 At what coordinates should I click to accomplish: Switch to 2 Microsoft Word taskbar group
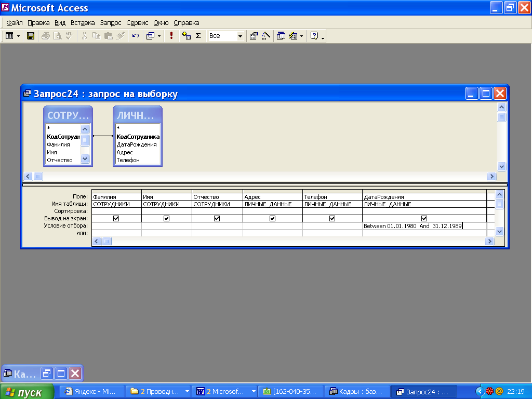click(x=225, y=392)
